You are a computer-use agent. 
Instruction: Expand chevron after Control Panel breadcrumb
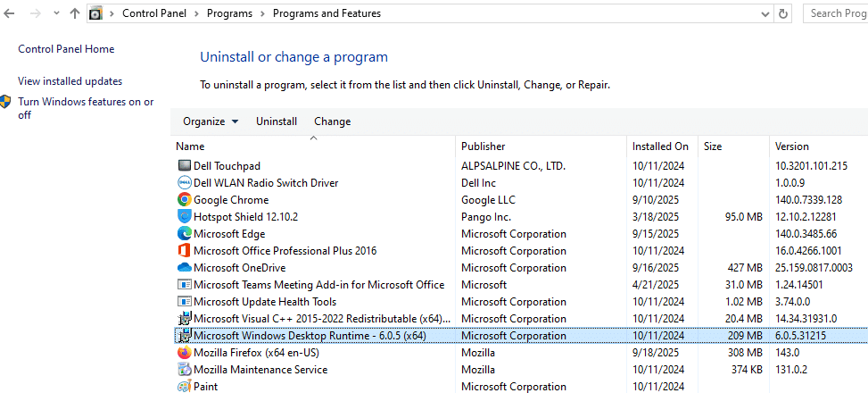(197, 13)
